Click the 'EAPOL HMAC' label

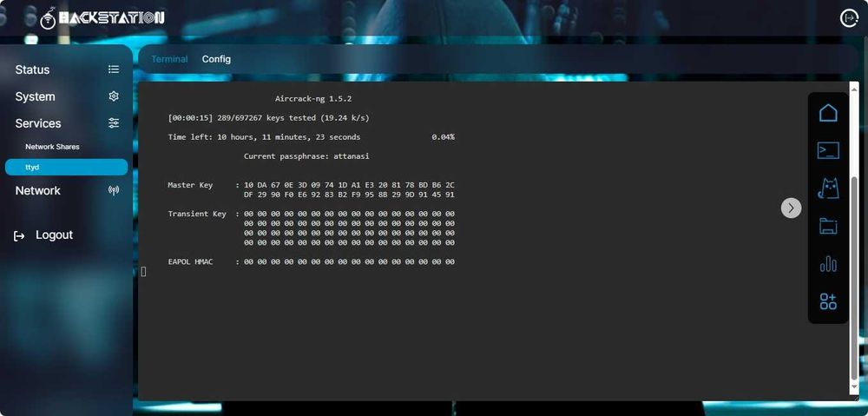(x=190, y=261)
